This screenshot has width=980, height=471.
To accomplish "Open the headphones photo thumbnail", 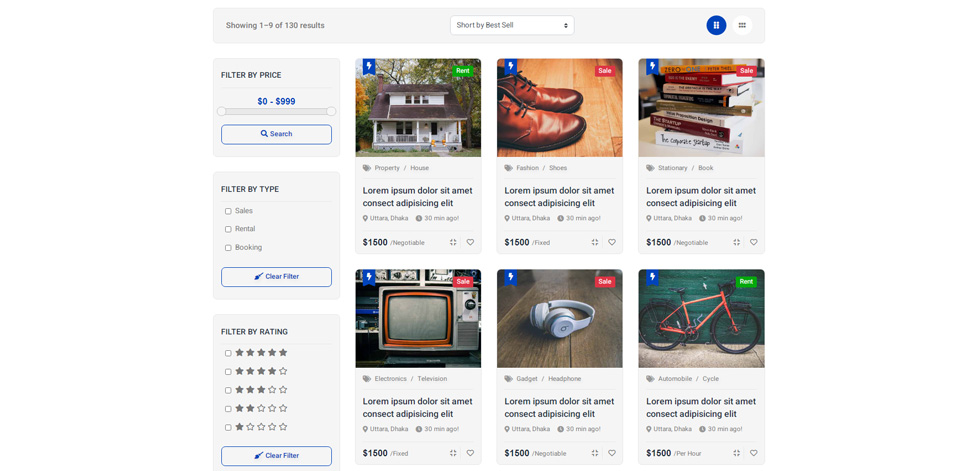I will pyautogui.click(x=559, y=319).
